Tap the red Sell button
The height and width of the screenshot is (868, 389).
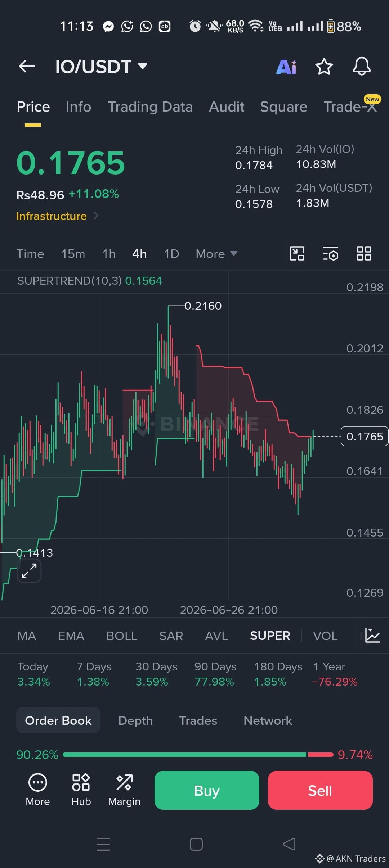point(320,790)
